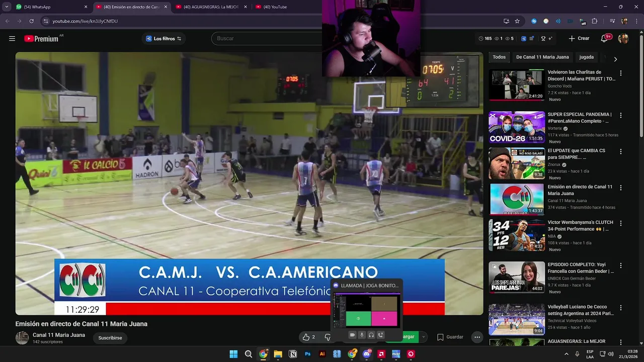This screenshot has height=362, width=644.
Task: Select the jugada filter chip
Action: (x=586, y=57)
